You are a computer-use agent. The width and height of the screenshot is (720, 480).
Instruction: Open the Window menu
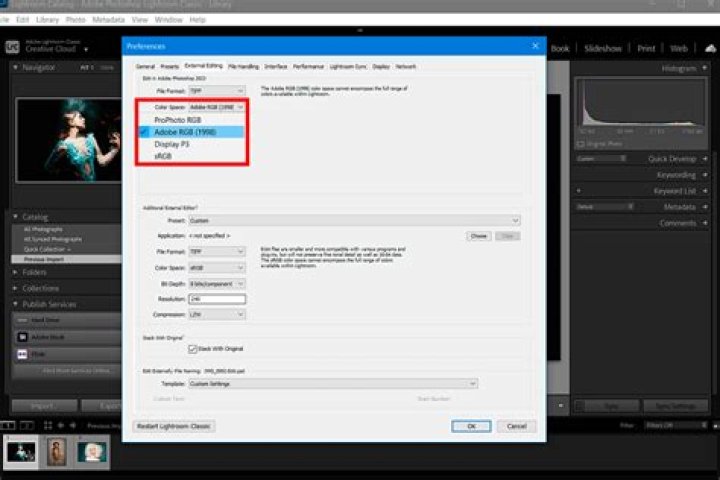(x=169, y=20)
